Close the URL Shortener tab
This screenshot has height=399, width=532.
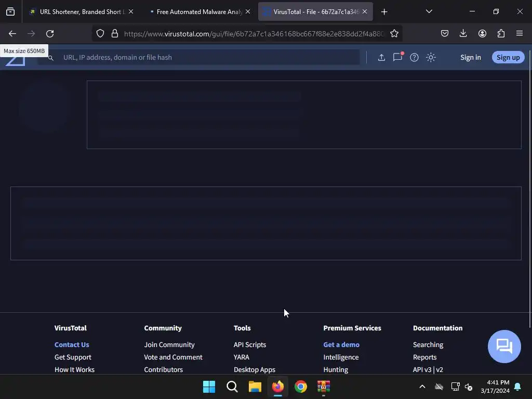pos(131,11)
